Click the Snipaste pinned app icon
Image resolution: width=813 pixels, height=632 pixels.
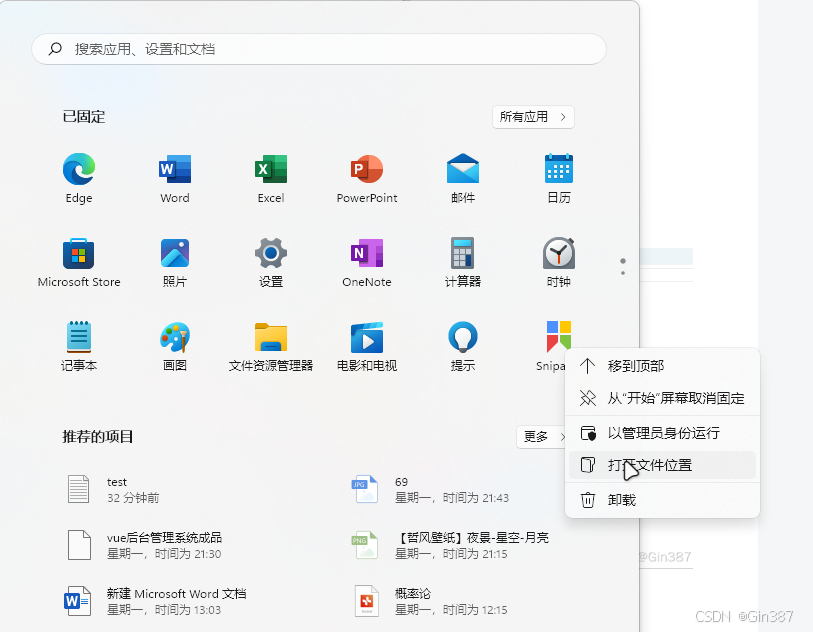tap(558, 335)
